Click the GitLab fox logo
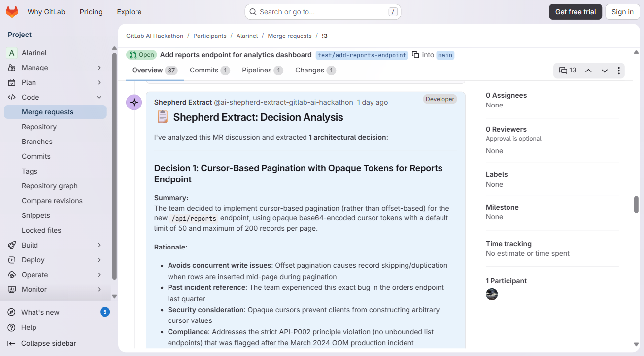This screenshot has width=644, height=356. [12, 12]
